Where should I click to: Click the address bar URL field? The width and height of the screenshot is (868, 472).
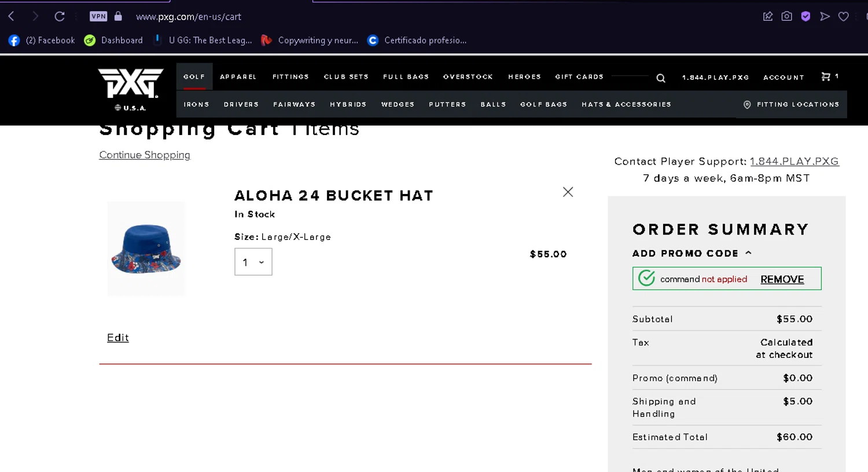click(188, 17)
